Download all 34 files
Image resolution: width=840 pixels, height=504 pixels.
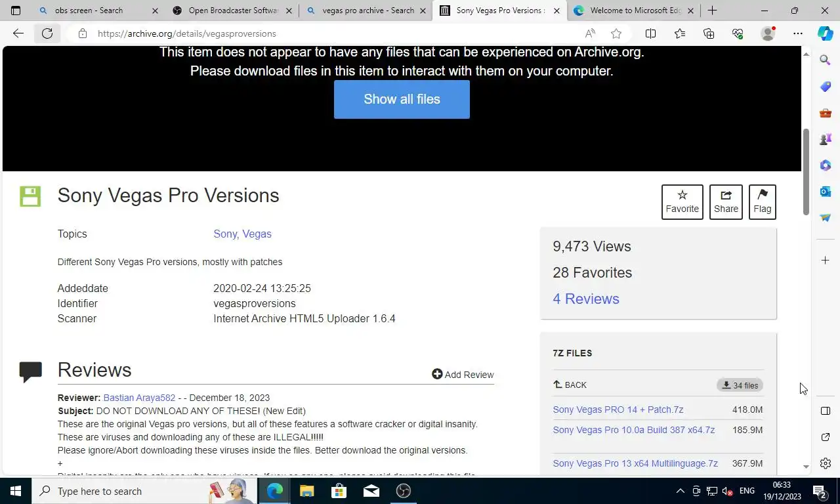click(740, 385)
